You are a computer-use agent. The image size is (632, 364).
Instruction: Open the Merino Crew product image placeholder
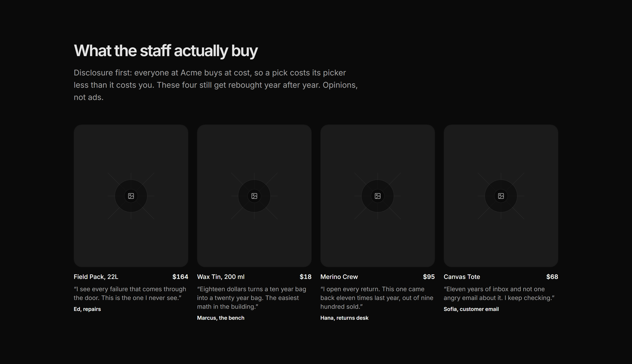tap(377, 196)
